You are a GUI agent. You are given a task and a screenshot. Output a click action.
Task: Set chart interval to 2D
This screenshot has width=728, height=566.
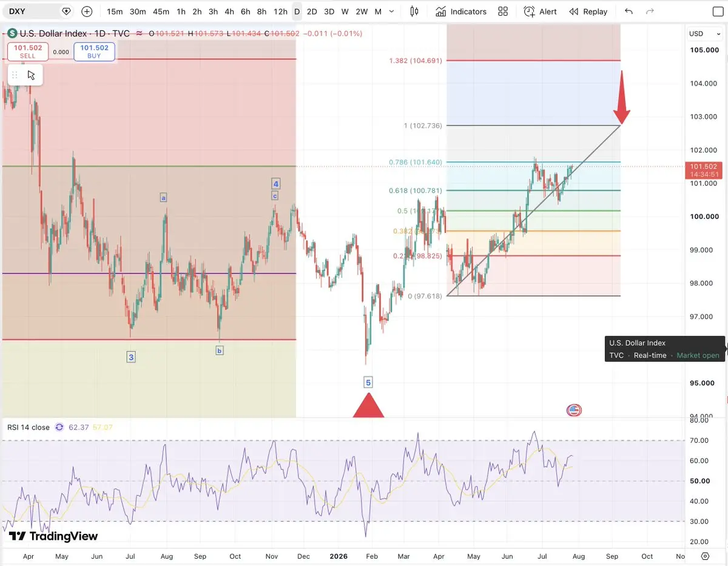(x=312, y=12)
